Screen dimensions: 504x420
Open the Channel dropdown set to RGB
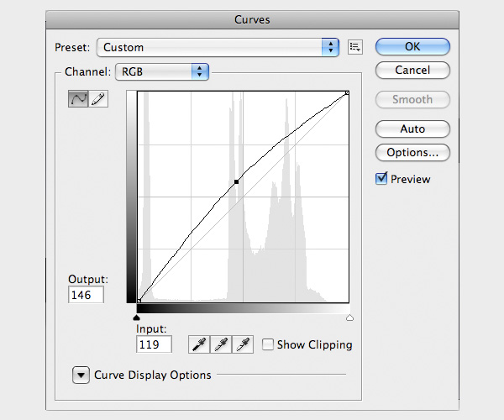(x=163, y=72)
